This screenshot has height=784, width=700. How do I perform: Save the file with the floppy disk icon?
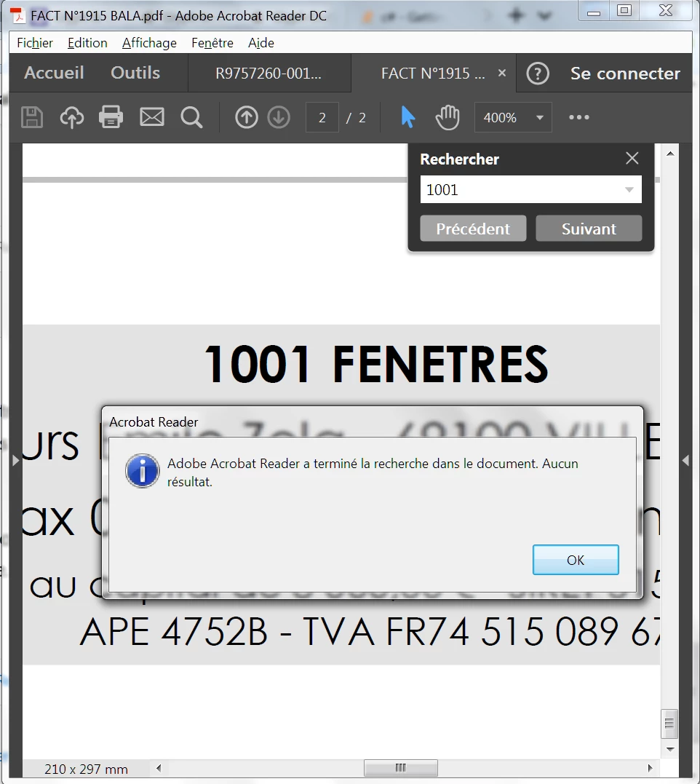[32, 117]
